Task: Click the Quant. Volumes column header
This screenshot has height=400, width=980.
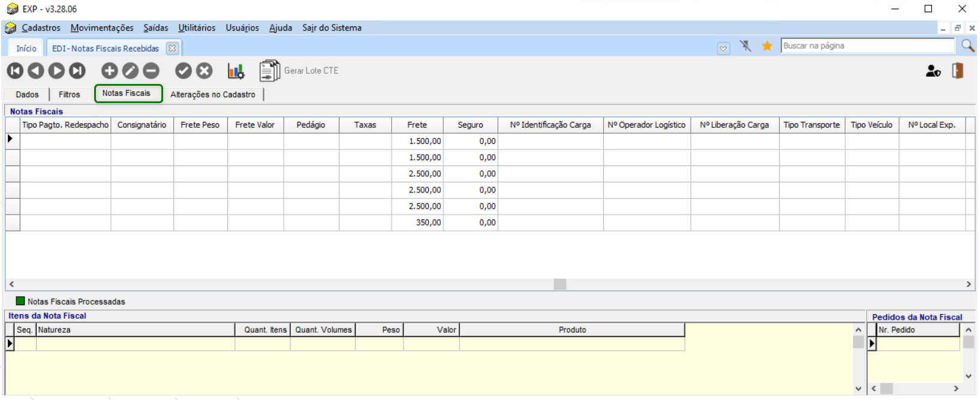Action: pyautogui.click(x=323, y=330)
